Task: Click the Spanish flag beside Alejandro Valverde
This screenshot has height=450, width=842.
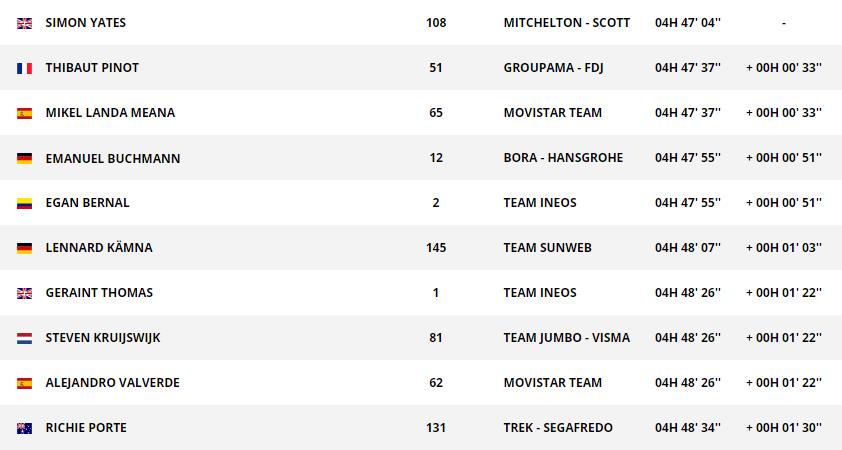Action: click(x=25, y=383)
